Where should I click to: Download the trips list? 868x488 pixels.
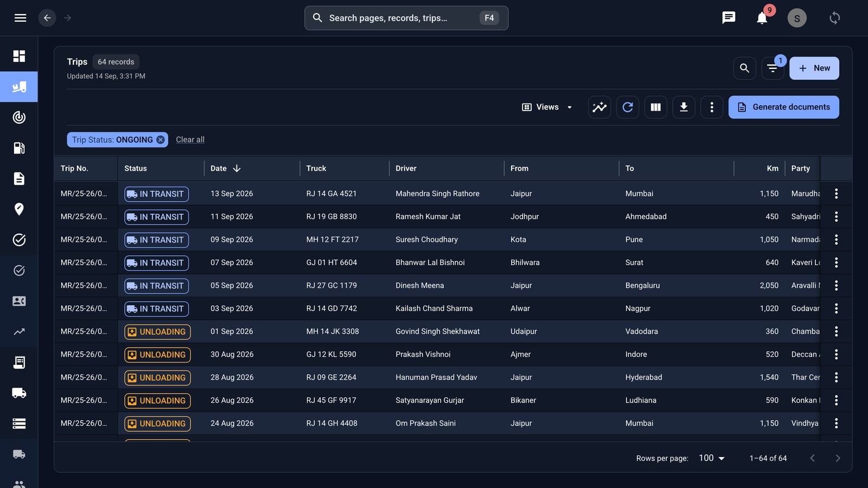[684, 107]
